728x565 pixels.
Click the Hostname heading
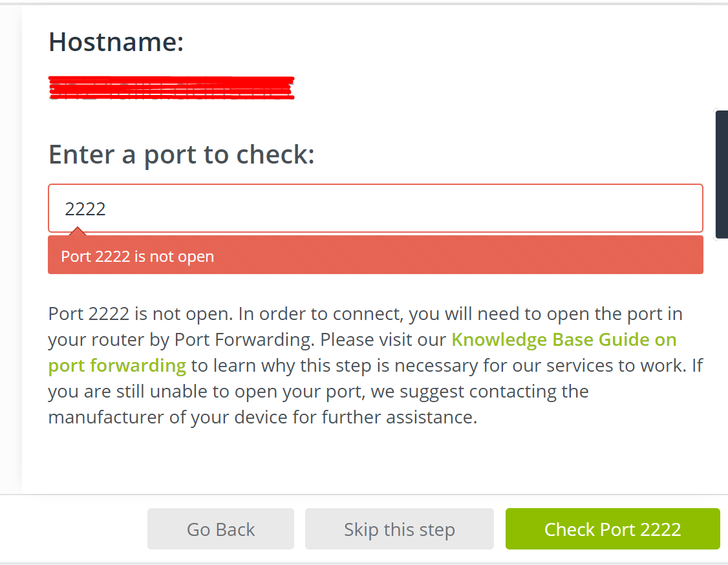coord(116,43)
